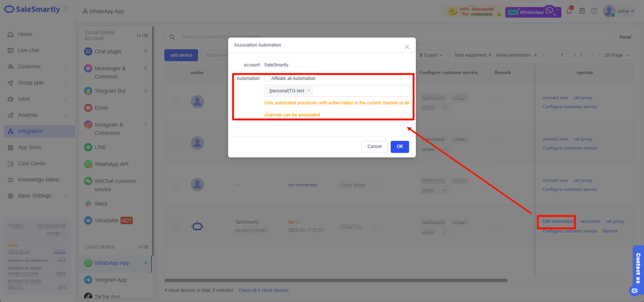Remove the [personal]TG-test tag

(309, 90)
